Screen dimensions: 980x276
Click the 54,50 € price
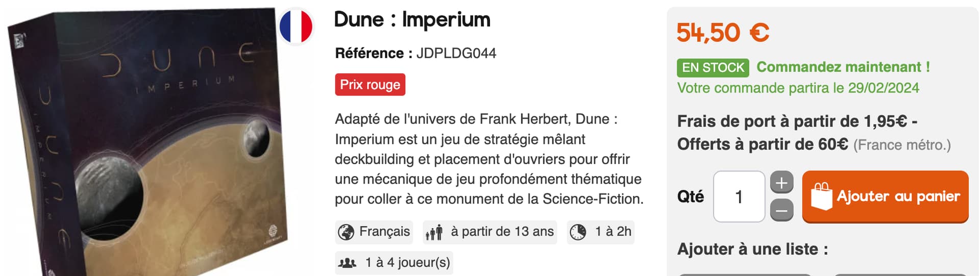(723, 33)
